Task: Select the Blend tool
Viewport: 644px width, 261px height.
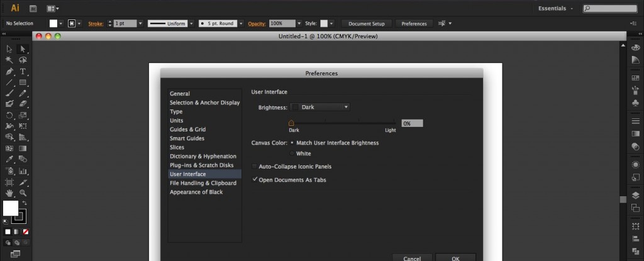Action: point(23,160)
